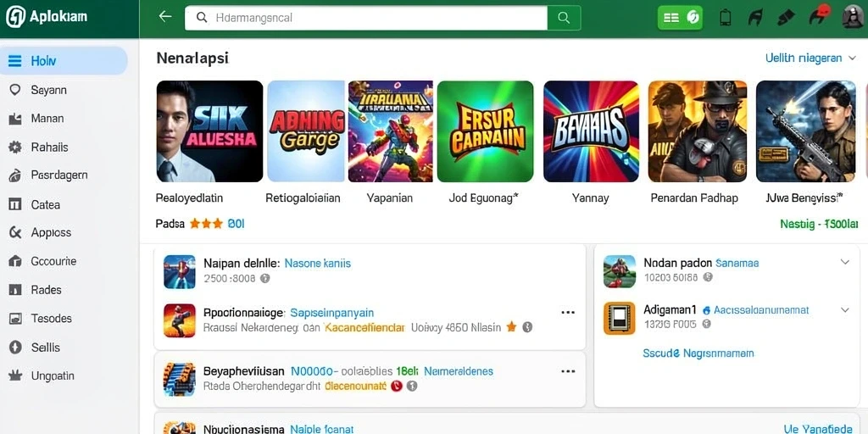Open the three-dot menu for Beyapheviiusan

(568, 371)
